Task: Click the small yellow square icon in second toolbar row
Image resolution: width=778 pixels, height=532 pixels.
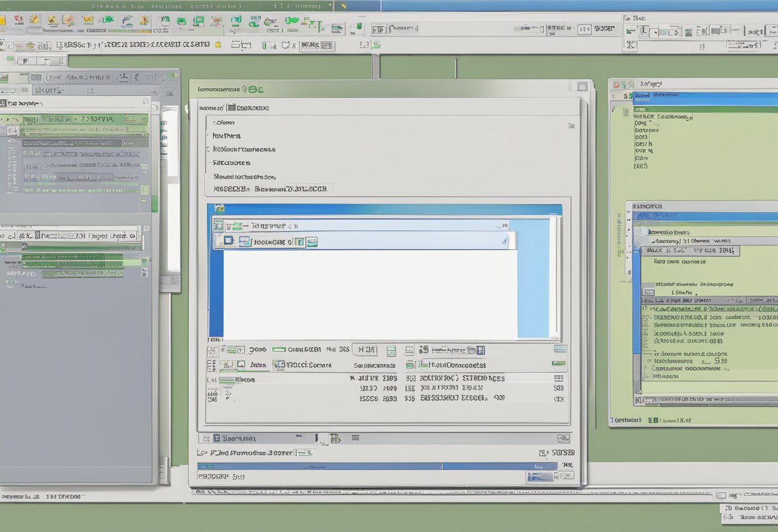Action: [218, 45]
